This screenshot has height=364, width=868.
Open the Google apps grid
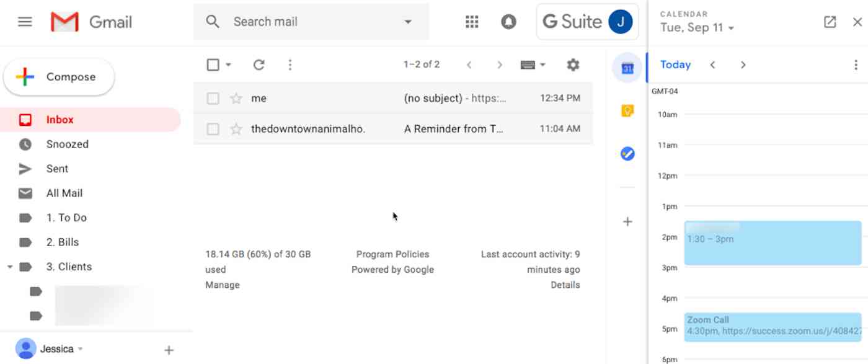pyautogui.click(x=471, y=21)
